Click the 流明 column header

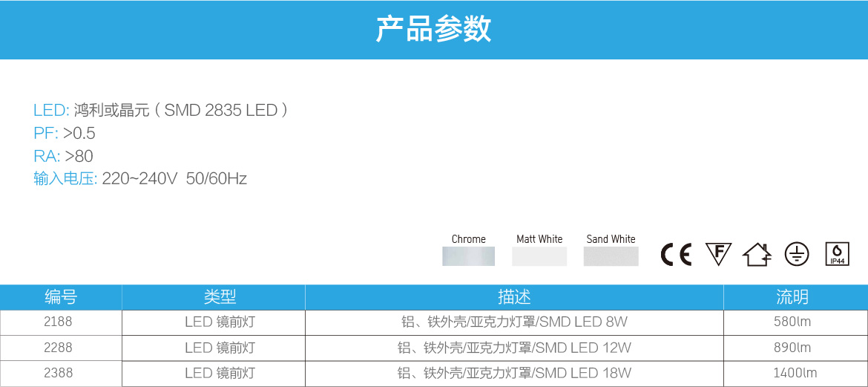[792, 297]
